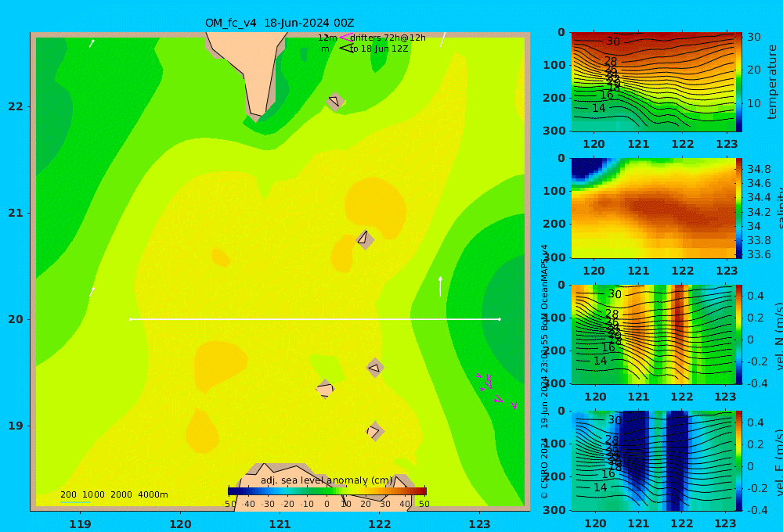This screenshot has width=783, height=532.
Task: Click the 34.8 tick on the salinity colorbar
Action: point(759,169)
